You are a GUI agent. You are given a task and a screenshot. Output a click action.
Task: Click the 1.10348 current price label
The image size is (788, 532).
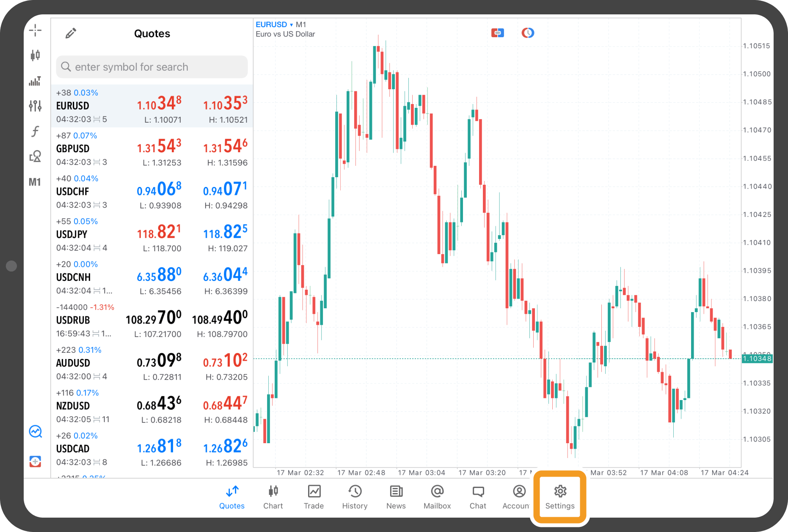tap(757, 359)
